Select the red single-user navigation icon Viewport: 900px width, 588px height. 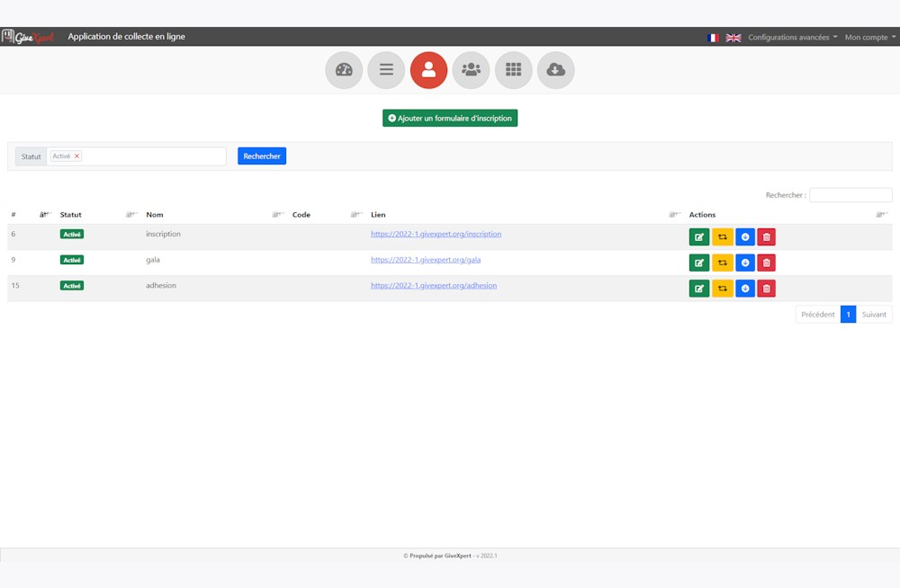click(429, 70)
